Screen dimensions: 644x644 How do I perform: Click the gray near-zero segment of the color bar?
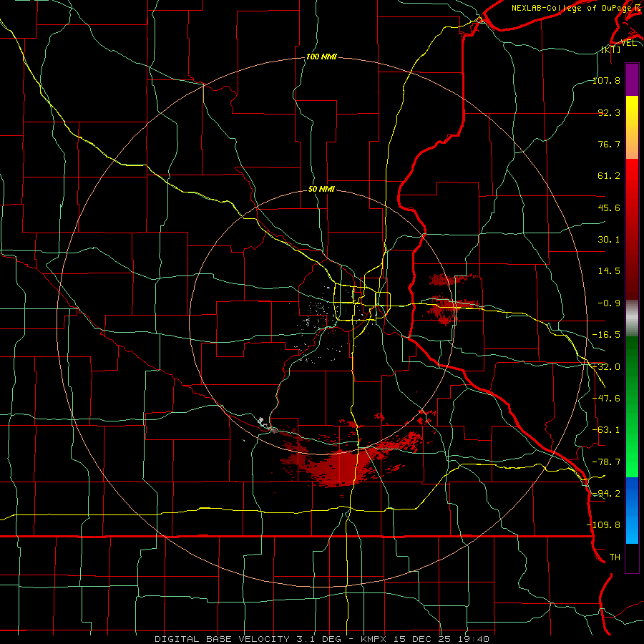(632, 318)
